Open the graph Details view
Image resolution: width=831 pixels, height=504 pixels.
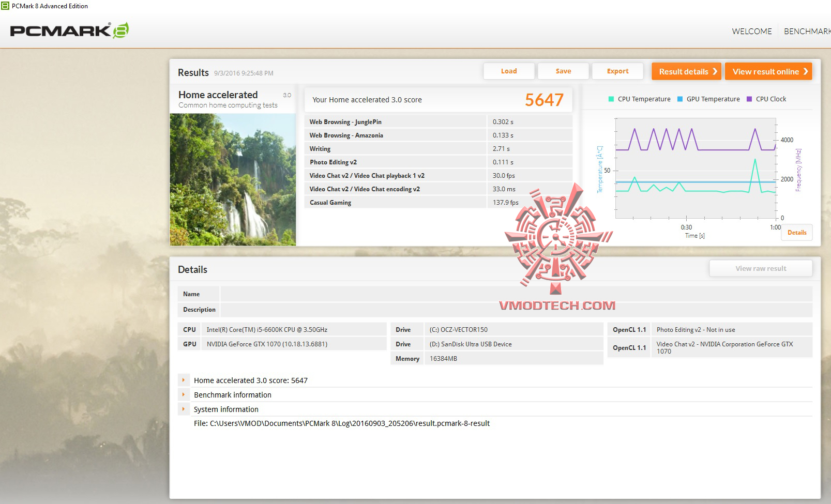click(x=797, y=233)
